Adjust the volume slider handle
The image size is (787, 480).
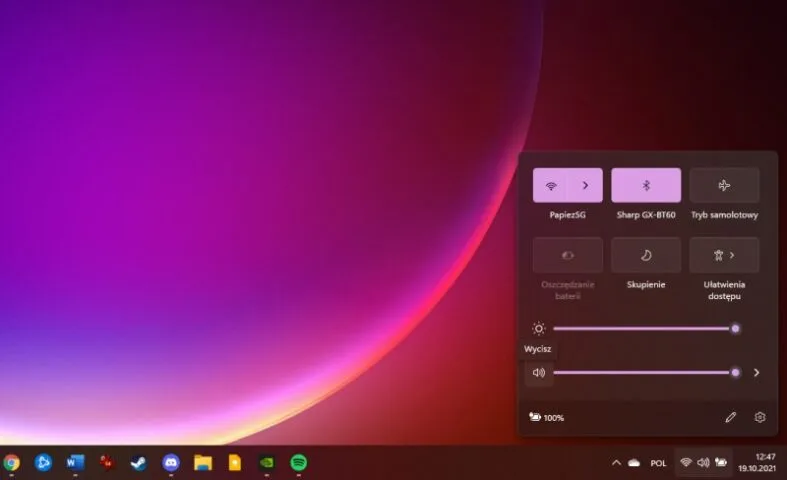click(x=735, y=373)
